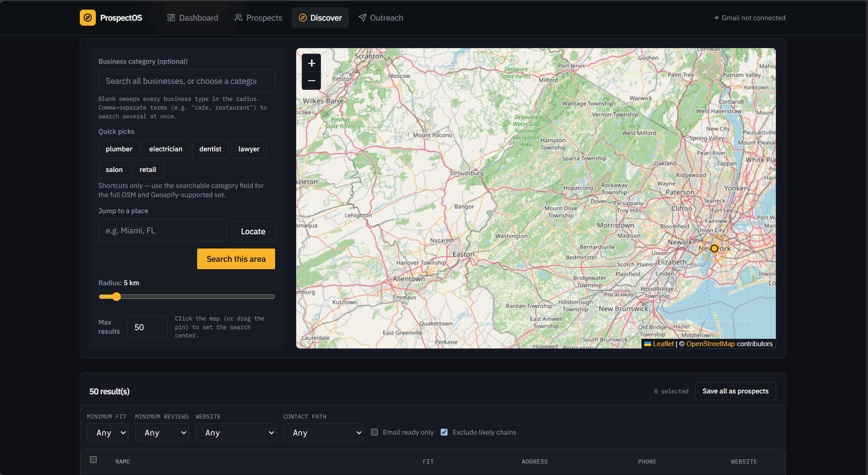The height and width of the screenshot is (475, 868).
Task: Enable the Email ready only checkbox
Action: point(375,432)
